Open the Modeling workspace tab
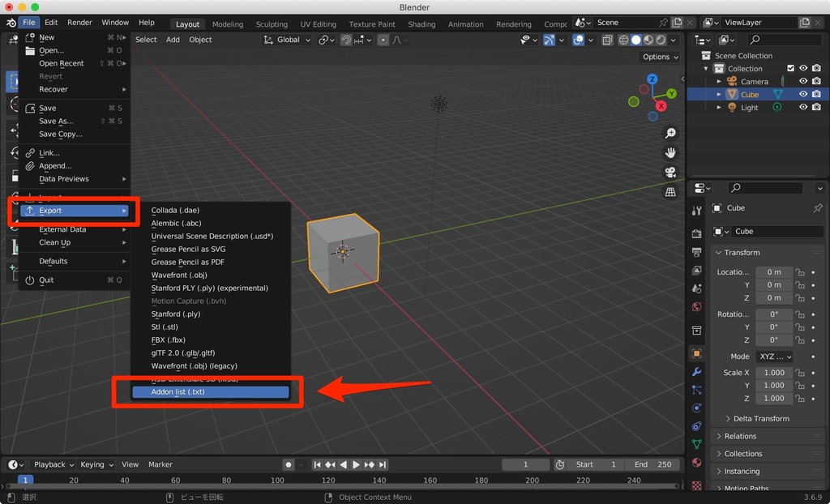 (228, 23)
